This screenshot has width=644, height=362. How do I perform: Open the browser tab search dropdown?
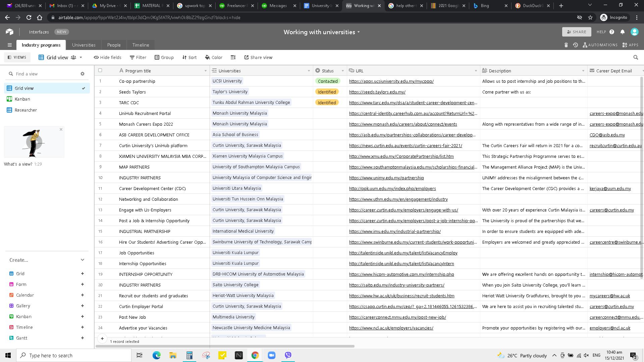point(590,5)
